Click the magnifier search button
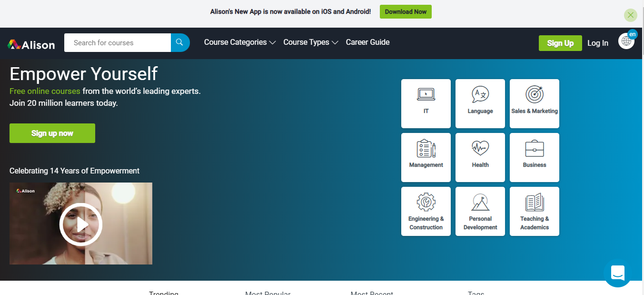 click(x=180, y=42)
